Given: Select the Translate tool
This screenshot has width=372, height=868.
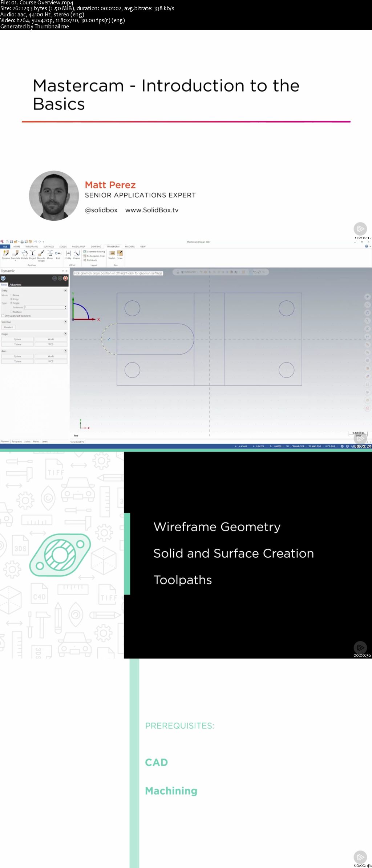Looking at the screenshot, I should tap(15, 255).
